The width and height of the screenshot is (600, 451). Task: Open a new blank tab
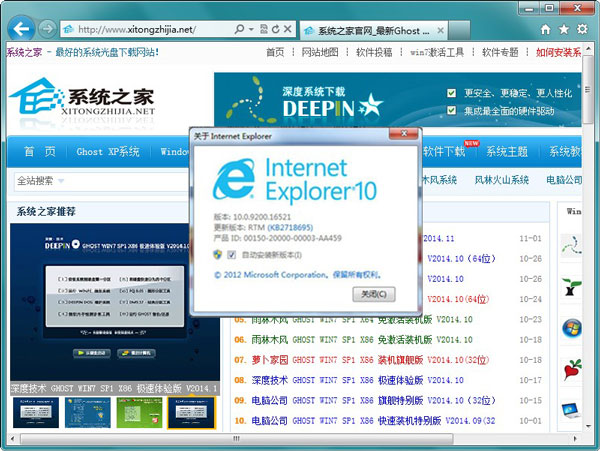pyautogui.click(x=459, y=30)
